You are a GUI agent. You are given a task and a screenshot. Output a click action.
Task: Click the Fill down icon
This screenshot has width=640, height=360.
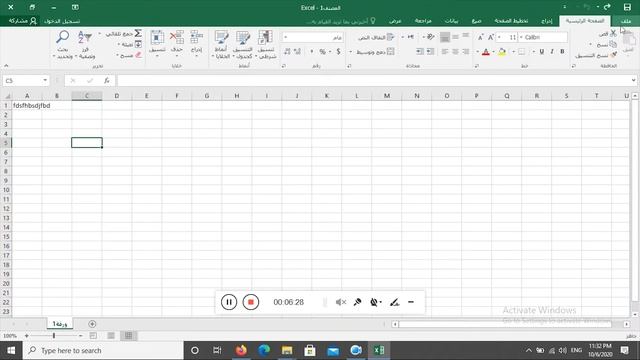tap(138, 44)
